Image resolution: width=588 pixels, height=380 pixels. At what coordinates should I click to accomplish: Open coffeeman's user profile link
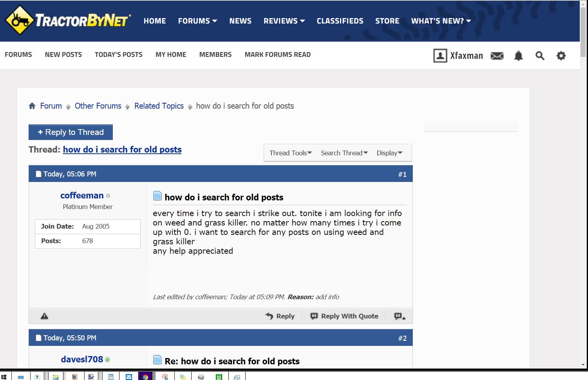click(82, 195)
